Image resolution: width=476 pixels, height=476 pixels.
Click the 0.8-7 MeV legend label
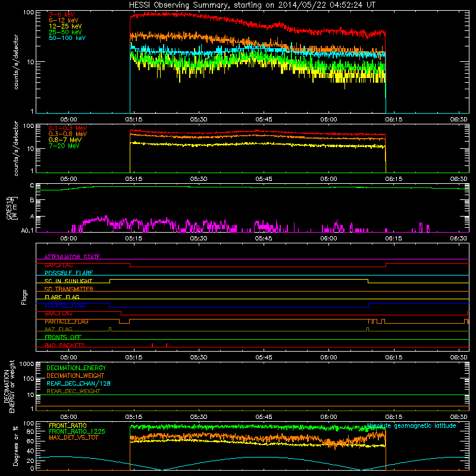pos(65,140)
